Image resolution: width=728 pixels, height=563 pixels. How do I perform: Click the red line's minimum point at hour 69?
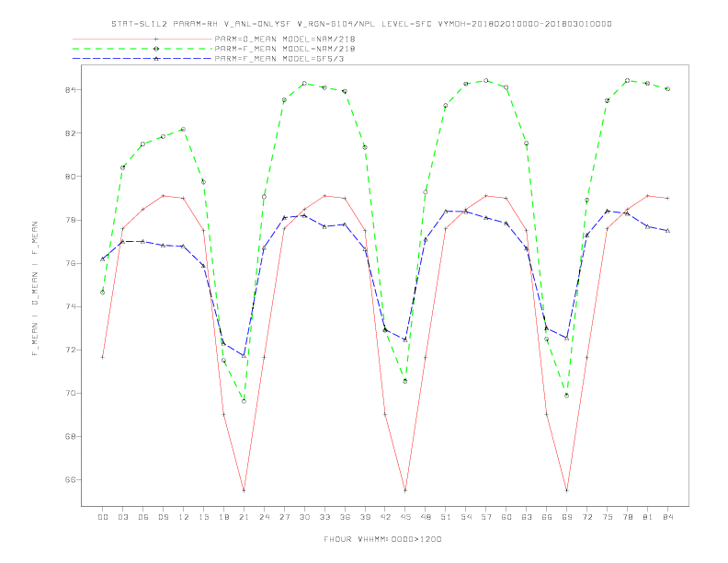(567, 490)
